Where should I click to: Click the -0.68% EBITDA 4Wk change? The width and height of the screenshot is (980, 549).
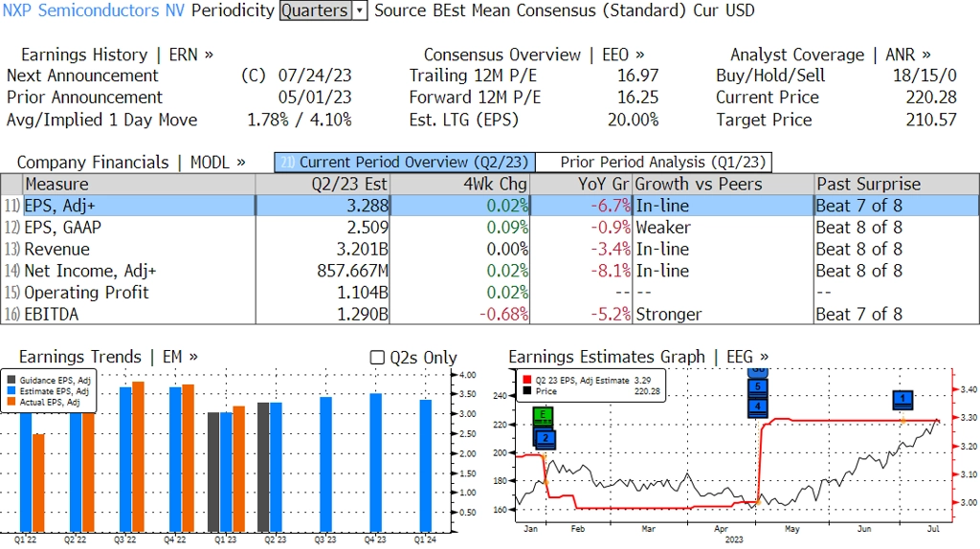[x=503, y=314]
